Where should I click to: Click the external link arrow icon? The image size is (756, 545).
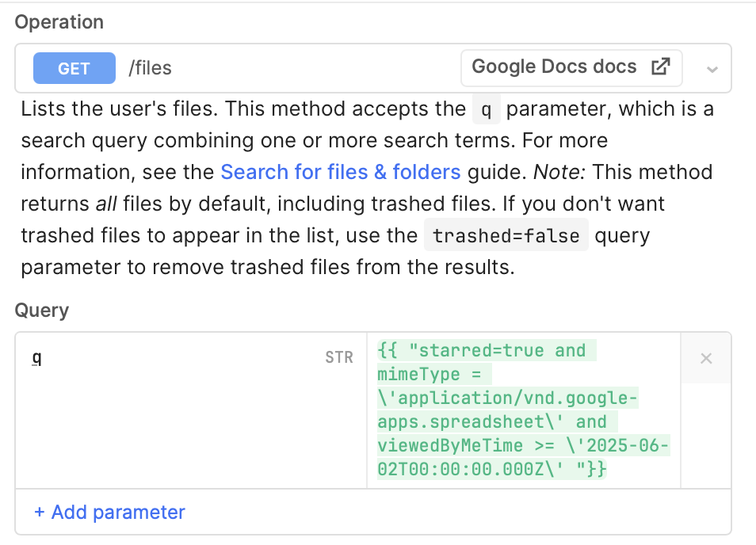661,67
